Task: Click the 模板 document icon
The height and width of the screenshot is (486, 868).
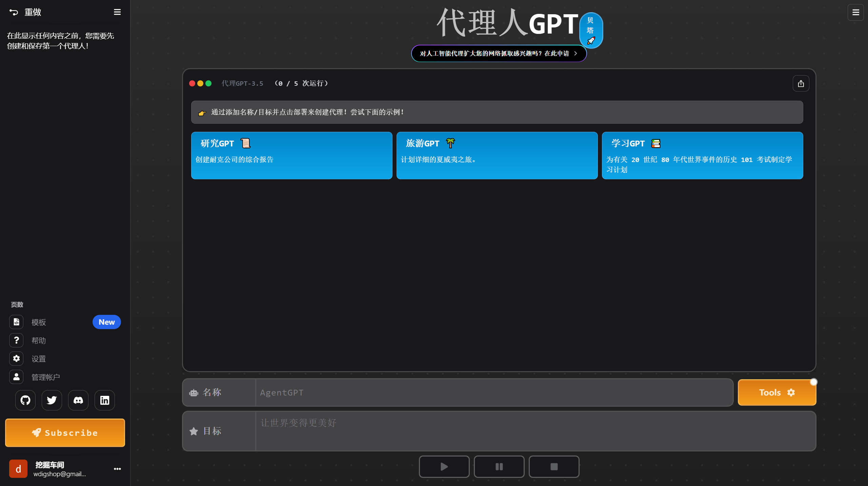Action: click(x=16, y=322)
